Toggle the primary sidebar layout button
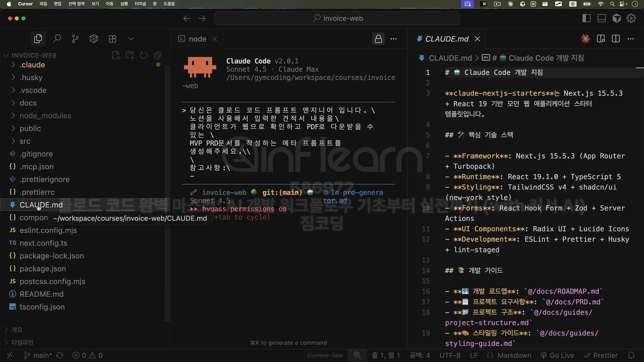Viewport: 644px width, 362px height. coord(586,18)
